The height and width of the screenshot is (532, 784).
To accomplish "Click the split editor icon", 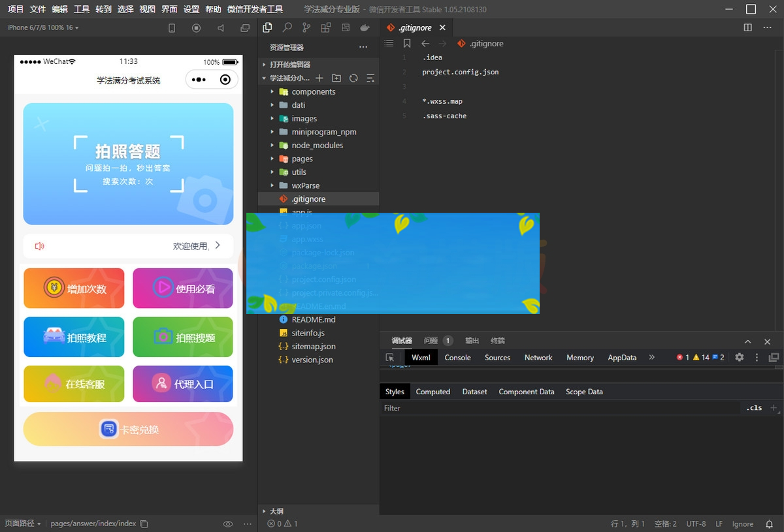I will (x=748, y=27).
